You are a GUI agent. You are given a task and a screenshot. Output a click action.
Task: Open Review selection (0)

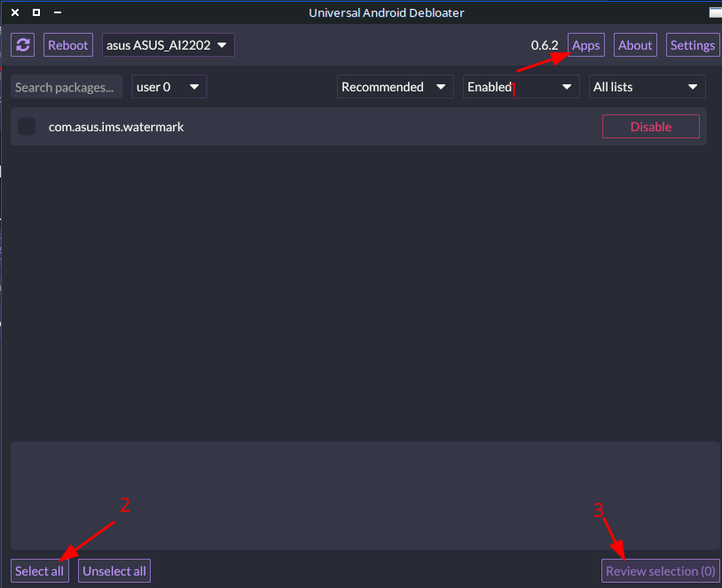tap(660, 571)
